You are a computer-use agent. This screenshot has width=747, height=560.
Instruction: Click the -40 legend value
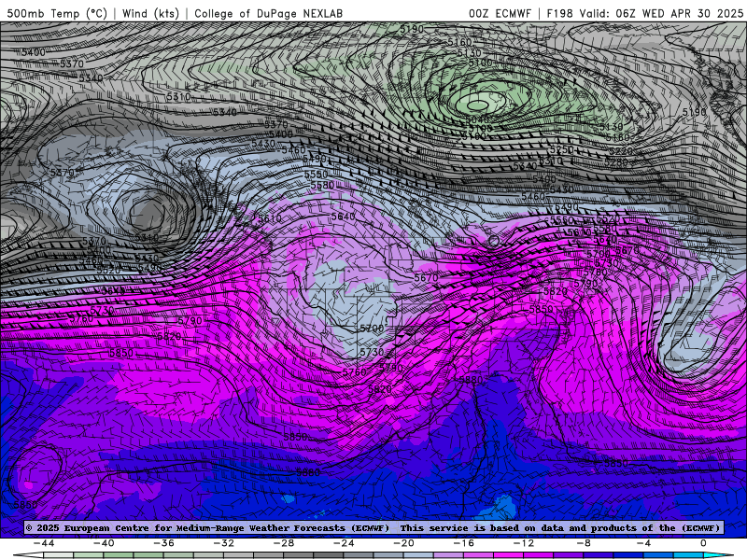(x=104, y=543)
